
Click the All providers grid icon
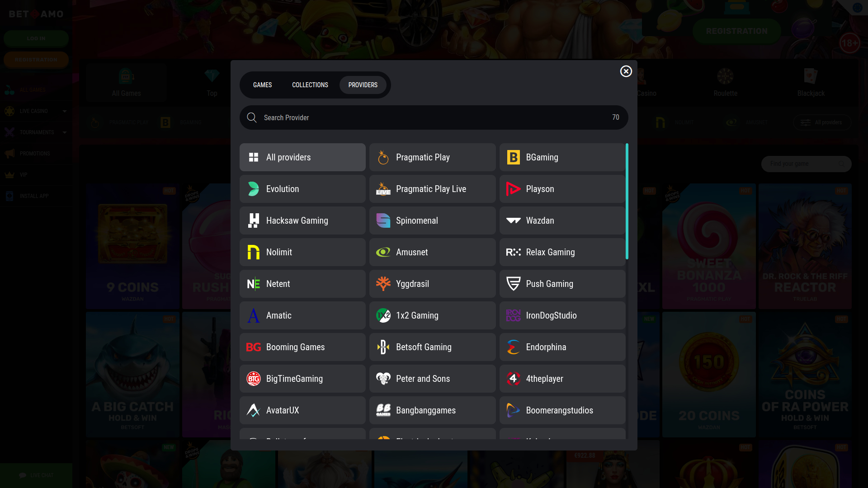(x=253, y=157)
